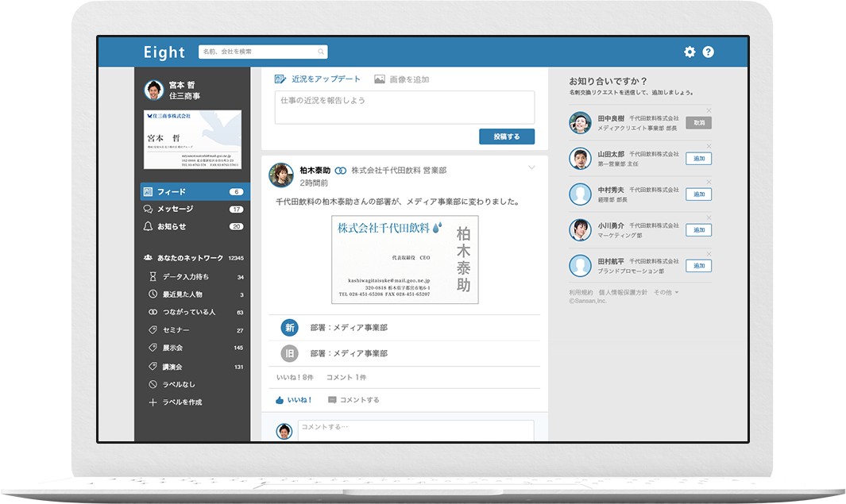The width and height of the screenshot is (846, 504).
Task: Click the 近況をアップデート card icon
Action: click(280, 79)
